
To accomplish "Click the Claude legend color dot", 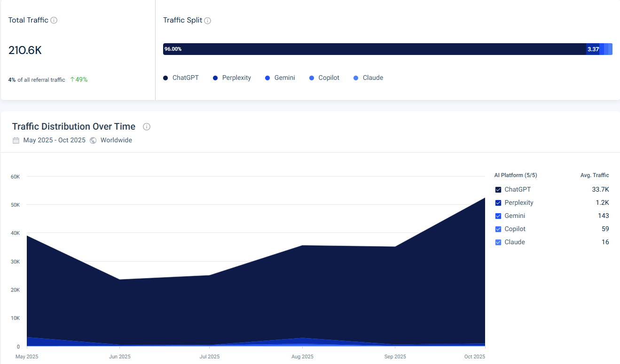I will 356,77.
